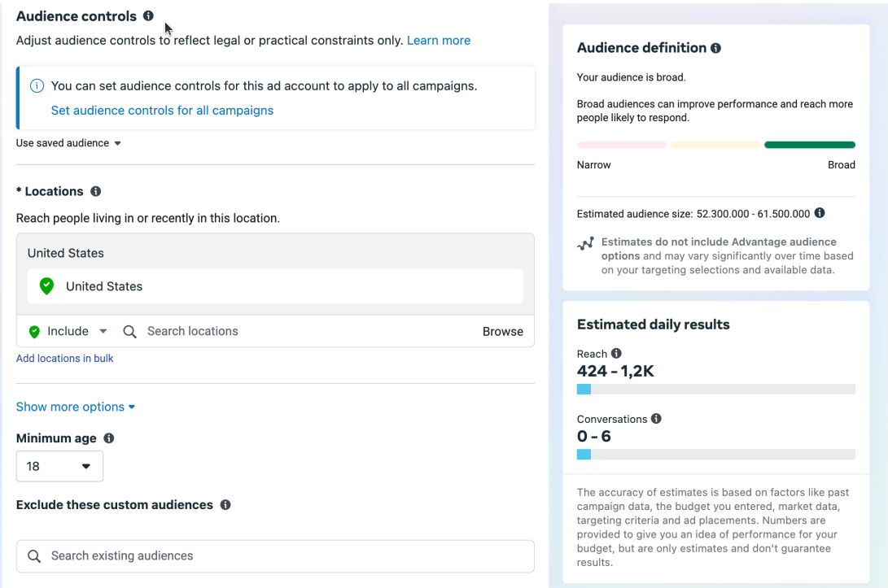This screenshot has height=588, width=888.
Task: Click the green Broad audience meter segment
Action: click(809, 145)
